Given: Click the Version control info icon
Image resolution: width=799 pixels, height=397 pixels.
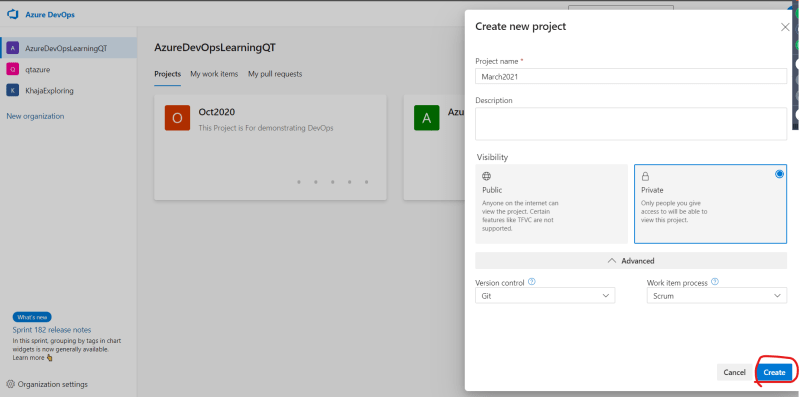Looking at the screenshot, I should (532, 281).
